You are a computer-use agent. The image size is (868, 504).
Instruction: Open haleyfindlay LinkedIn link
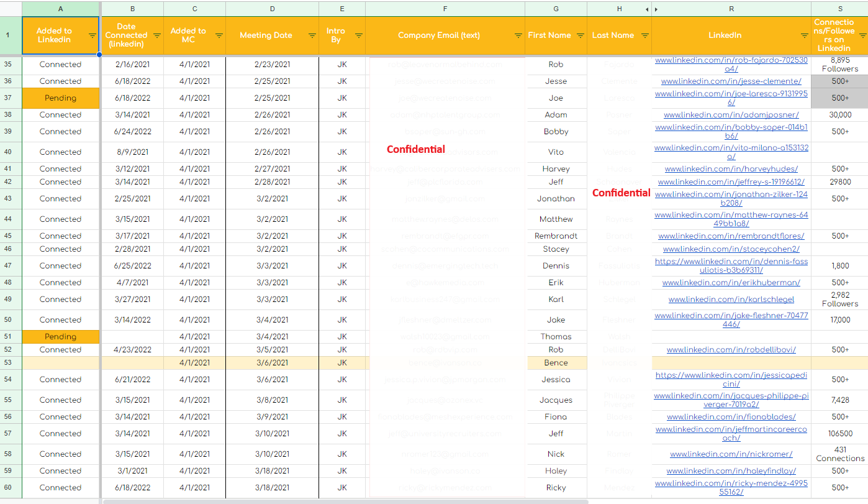(x=731, y=471)
